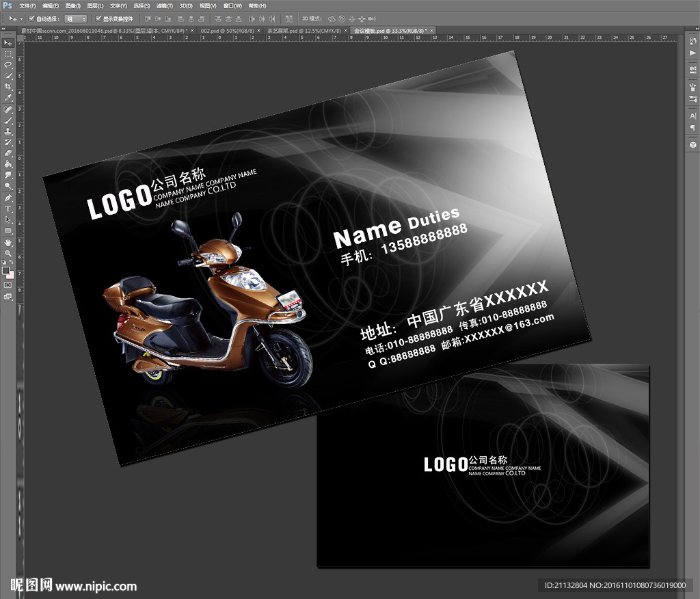Select the Eraser tool

[8, 153]
